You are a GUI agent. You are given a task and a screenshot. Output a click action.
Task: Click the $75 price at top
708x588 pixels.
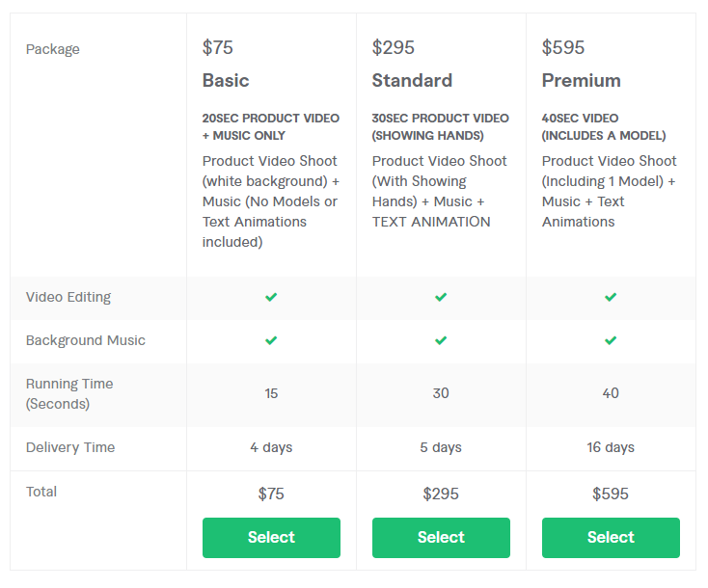tap(218, 47)
